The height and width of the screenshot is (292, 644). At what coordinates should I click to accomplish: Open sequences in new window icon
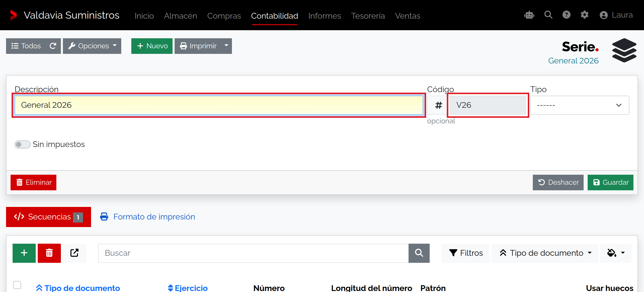(x=74, y=253)
